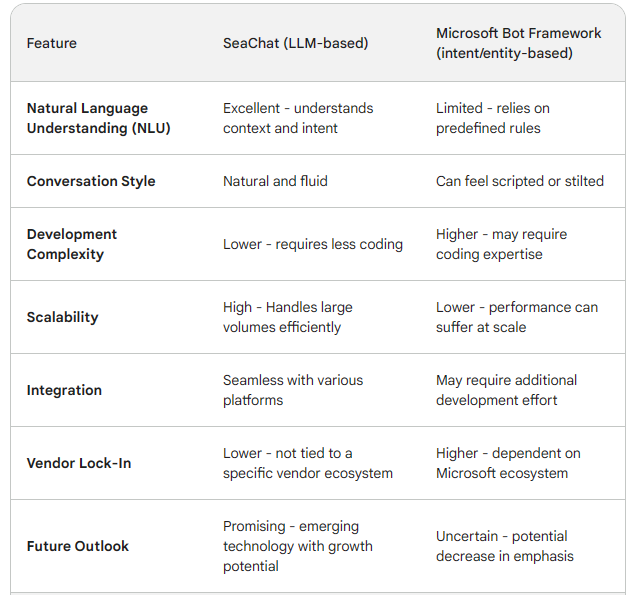
Task: Select the "Scalability" row label
Action: 62,317
